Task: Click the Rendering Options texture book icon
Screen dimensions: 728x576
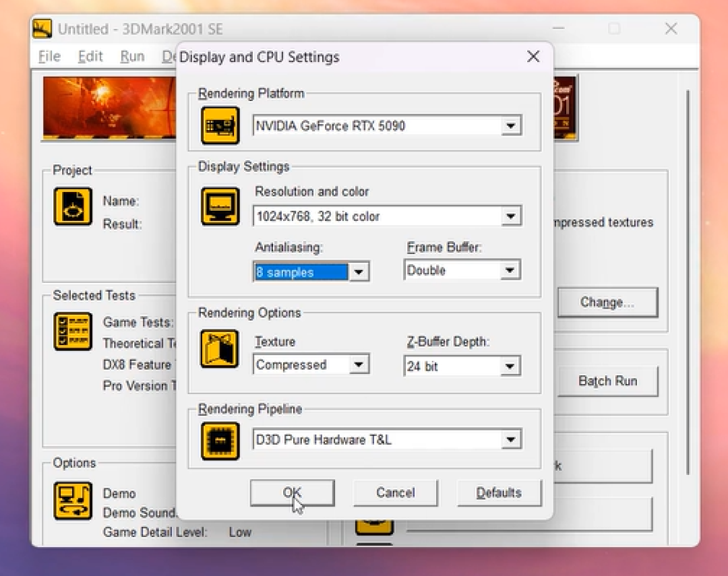Action: tap(220, 348)
